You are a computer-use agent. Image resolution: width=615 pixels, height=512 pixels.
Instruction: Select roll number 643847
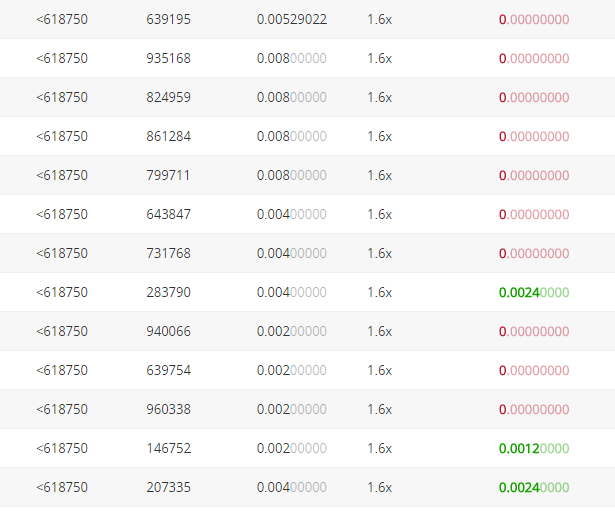click(x=168, y=214)
